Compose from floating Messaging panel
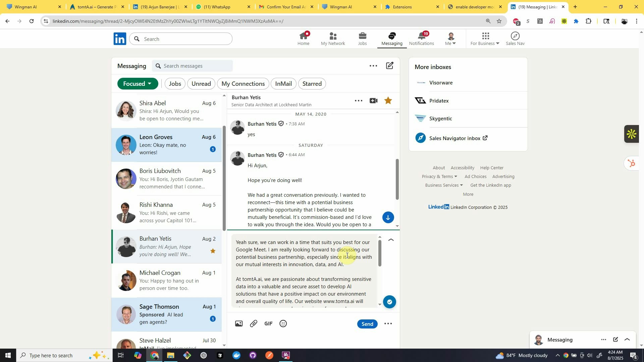The image size is (644, 362). pyautogui.click(x=615, y=340)
